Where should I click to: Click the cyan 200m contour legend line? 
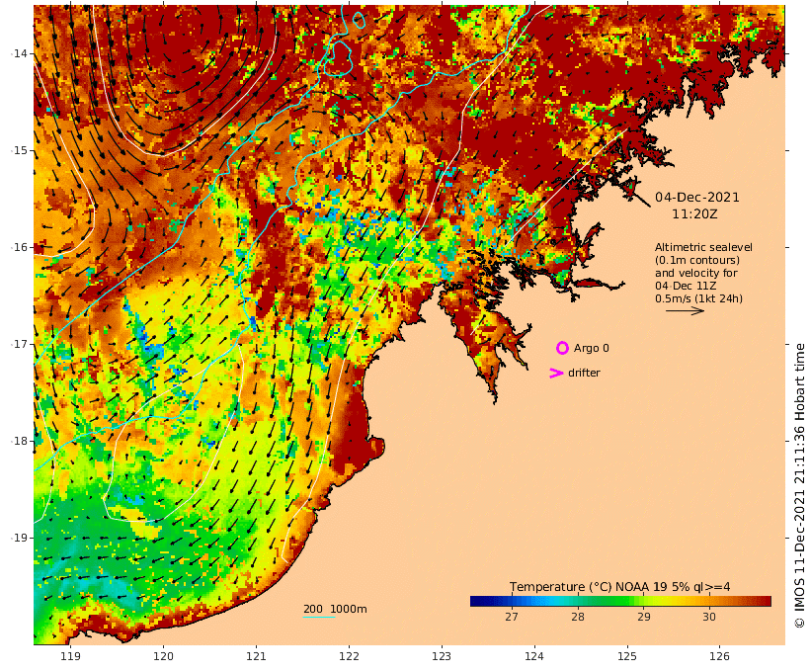click(x=319, y=617)
